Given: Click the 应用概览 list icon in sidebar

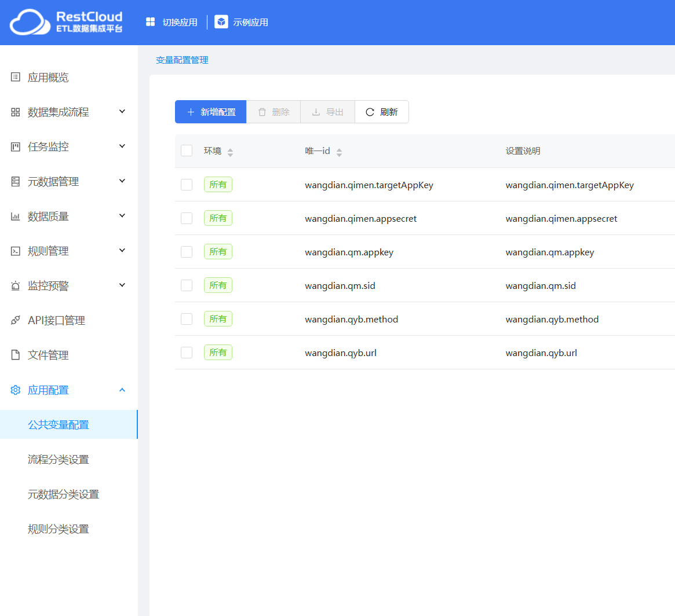Looking at the screenshot, I should coord(16,77).
